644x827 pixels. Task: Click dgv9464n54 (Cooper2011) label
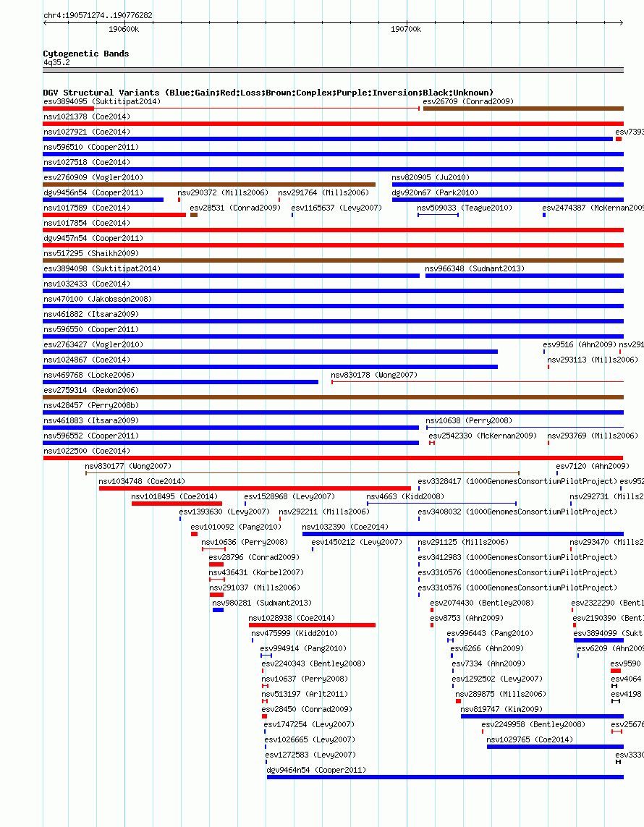[x=316, y=771]
